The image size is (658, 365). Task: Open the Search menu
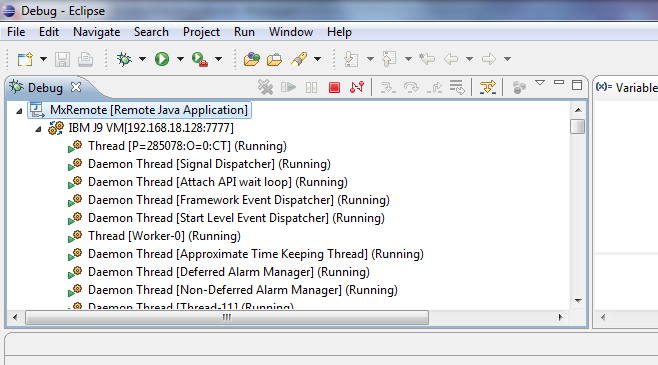pos(151,32)
